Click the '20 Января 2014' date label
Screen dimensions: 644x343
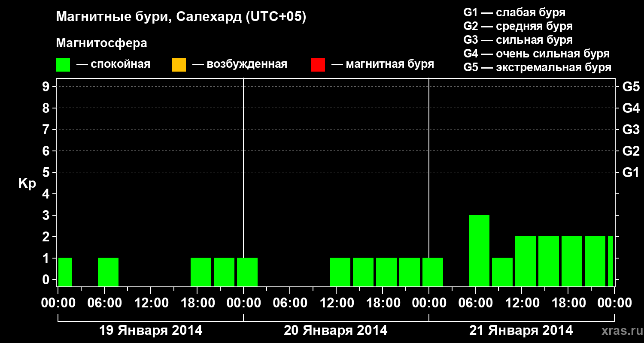[336, 331]
